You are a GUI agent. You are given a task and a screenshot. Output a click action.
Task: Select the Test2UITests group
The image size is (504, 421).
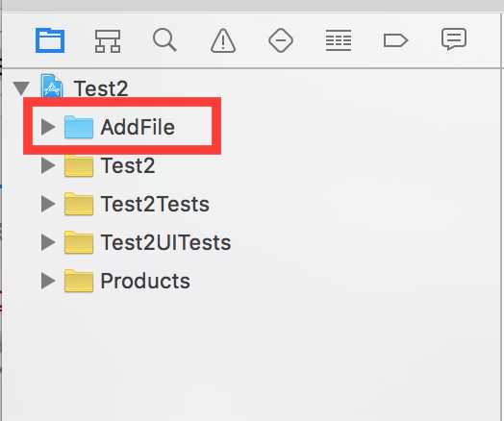[x=147, y=243]
